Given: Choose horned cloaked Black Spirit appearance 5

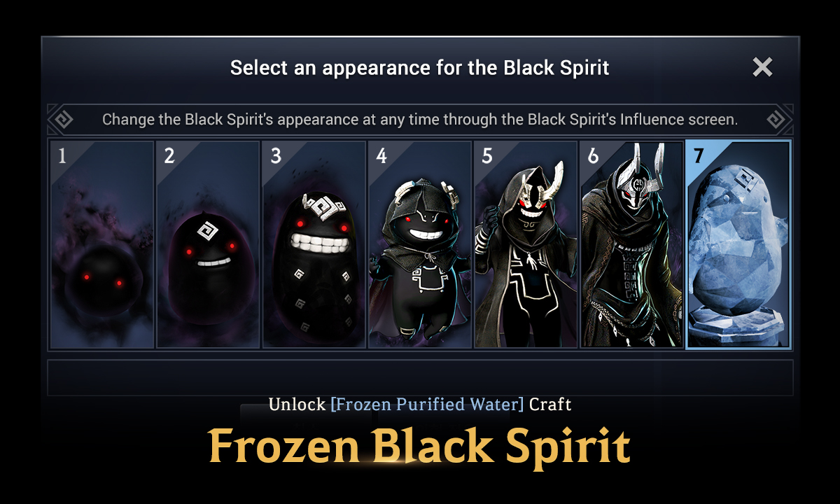Looking at the screenshot, I should (x=526, y=244).
